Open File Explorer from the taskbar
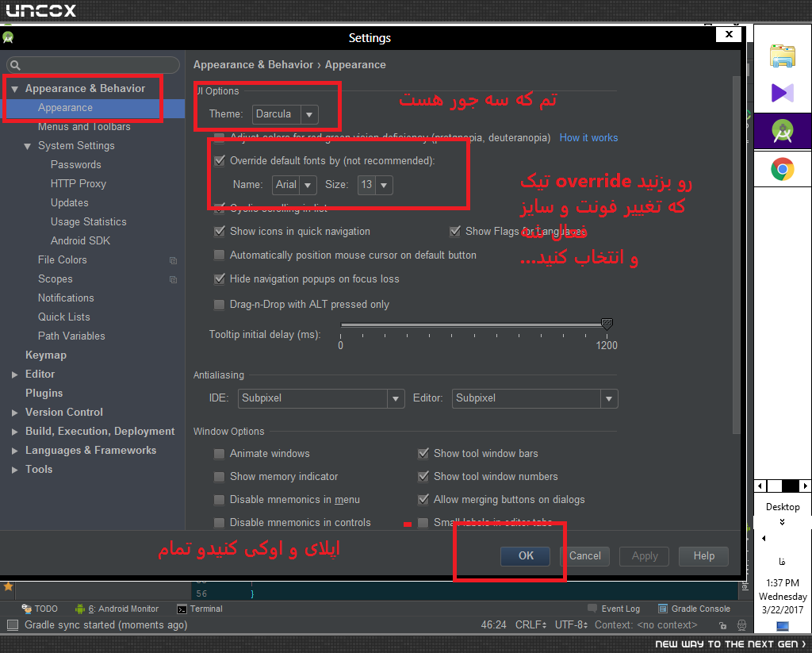 [x=783, y=56]
